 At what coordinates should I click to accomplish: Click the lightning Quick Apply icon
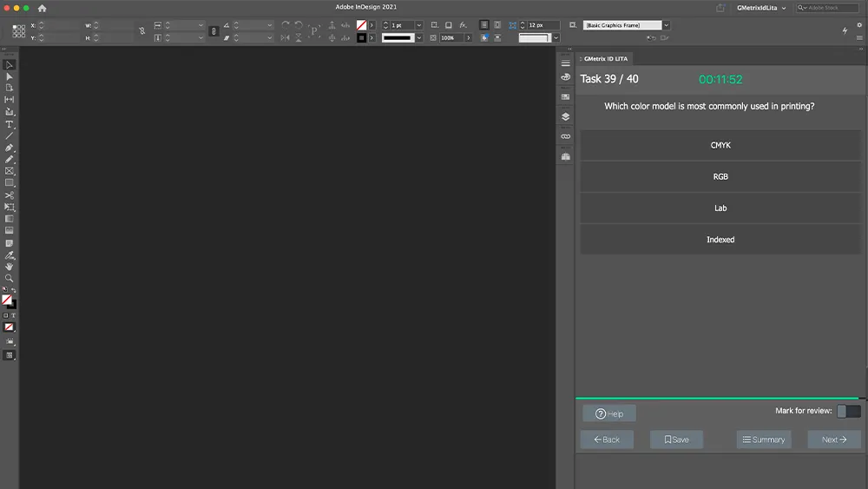pos(845,31)
